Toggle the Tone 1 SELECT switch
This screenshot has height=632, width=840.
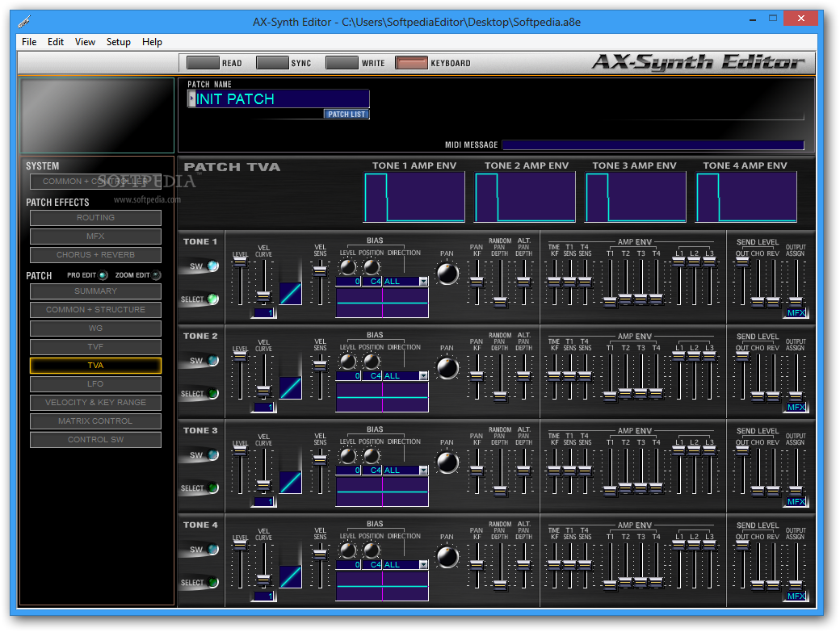point(212,299)
